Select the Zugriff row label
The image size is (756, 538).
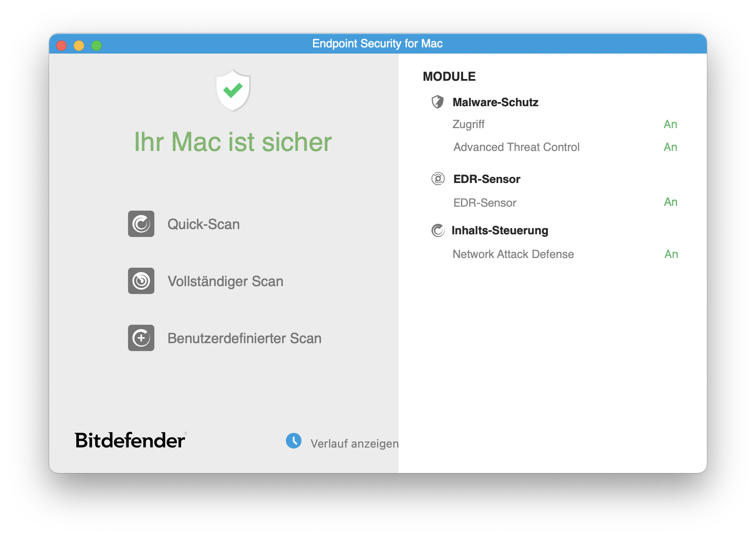pyautogui.click(x=468, y=125)
